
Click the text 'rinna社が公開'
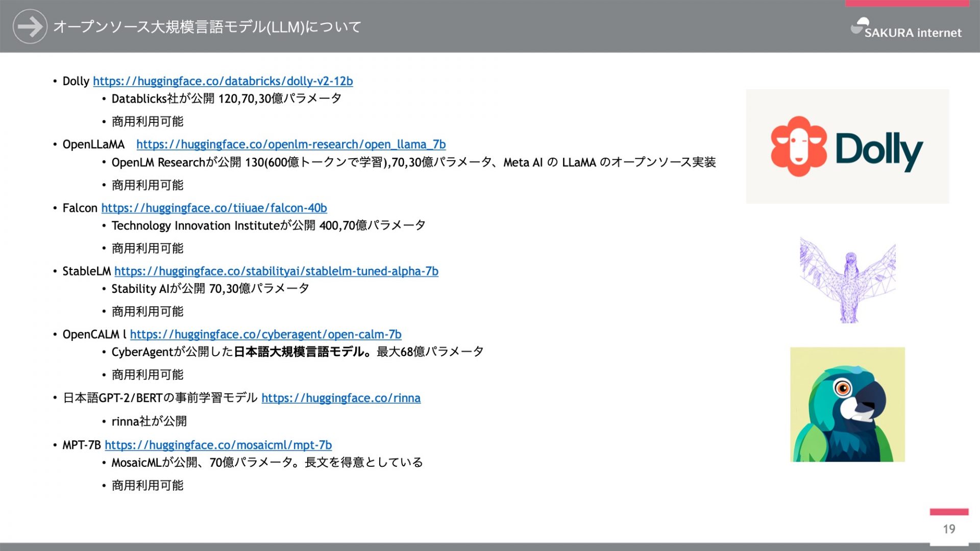(x=149, y=421)
